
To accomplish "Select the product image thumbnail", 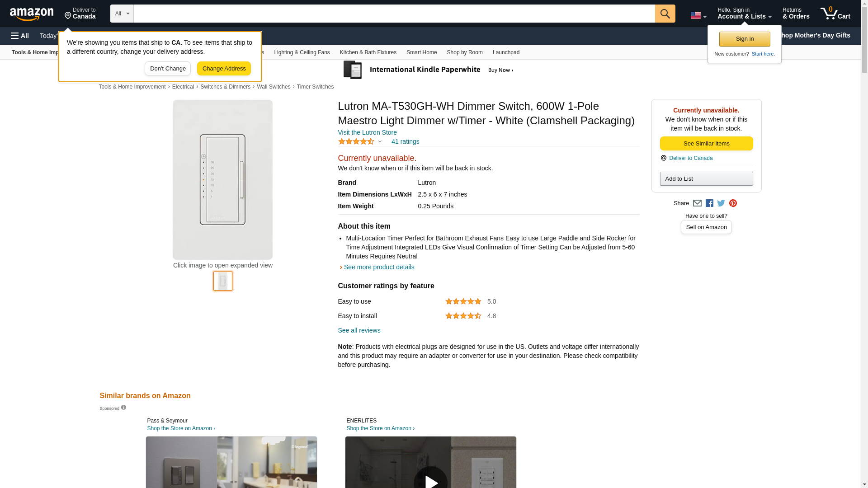I will pyautogui.click(x=223, y=281).
